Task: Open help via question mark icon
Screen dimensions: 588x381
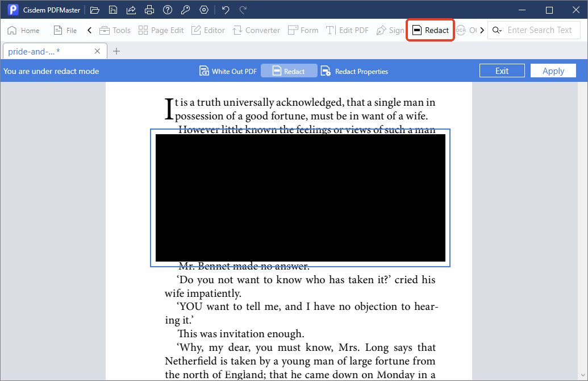Action: click(x=168, y=10)
